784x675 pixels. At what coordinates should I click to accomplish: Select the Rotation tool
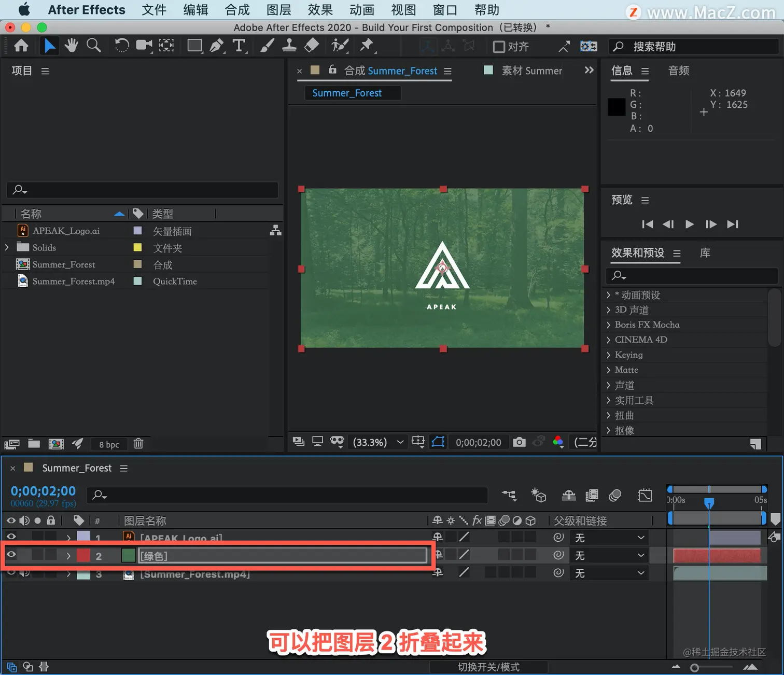pyautogui.click(x=121, y=46)
